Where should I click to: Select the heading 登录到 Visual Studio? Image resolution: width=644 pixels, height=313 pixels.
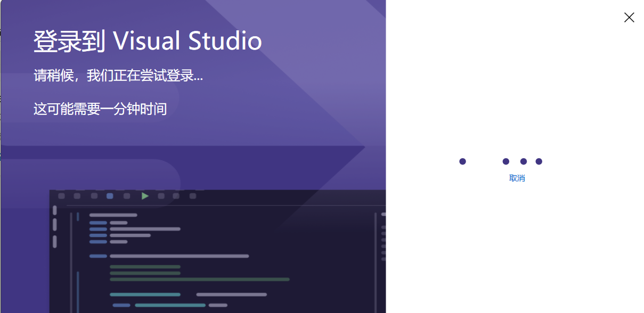pyautogui.click(x=148, y=41)
